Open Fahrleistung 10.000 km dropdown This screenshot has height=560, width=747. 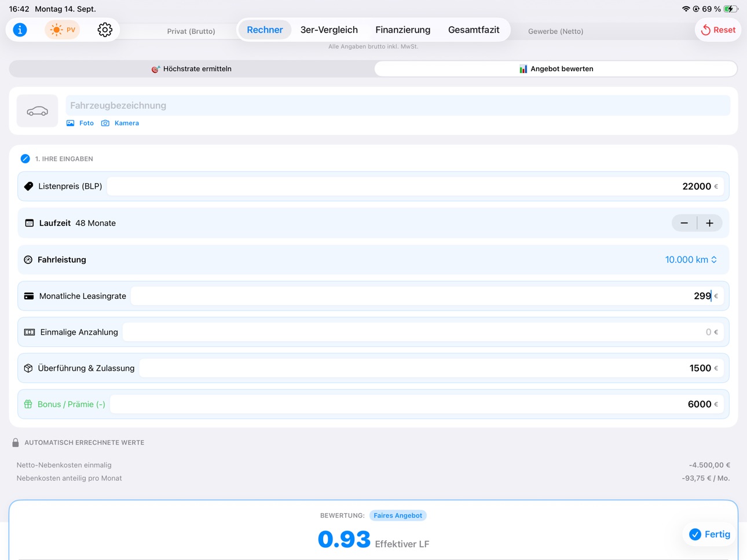tap(691, 259)
